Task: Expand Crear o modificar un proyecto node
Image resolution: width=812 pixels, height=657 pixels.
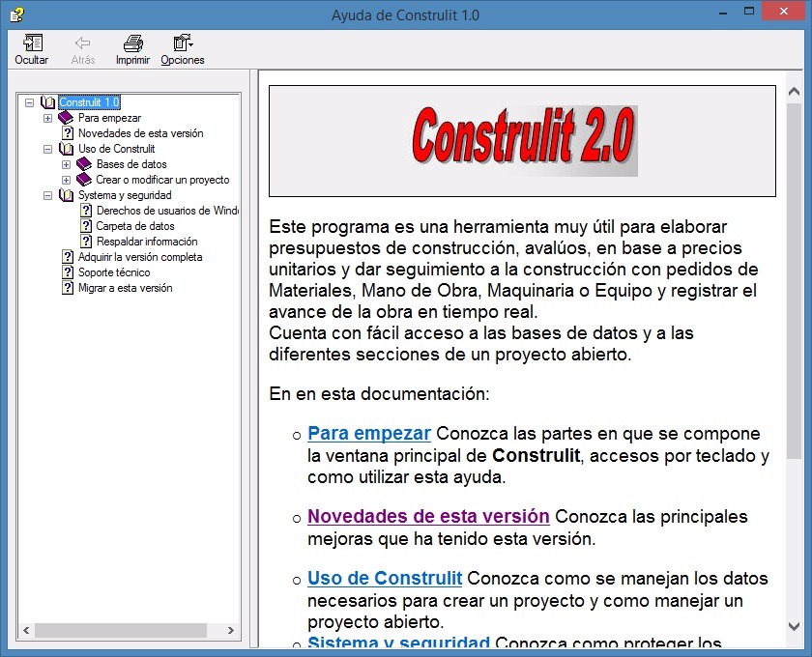Action: point(67,180)
